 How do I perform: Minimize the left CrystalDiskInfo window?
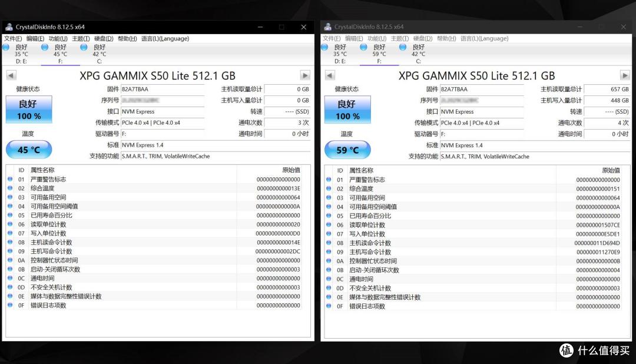(260, 27)
